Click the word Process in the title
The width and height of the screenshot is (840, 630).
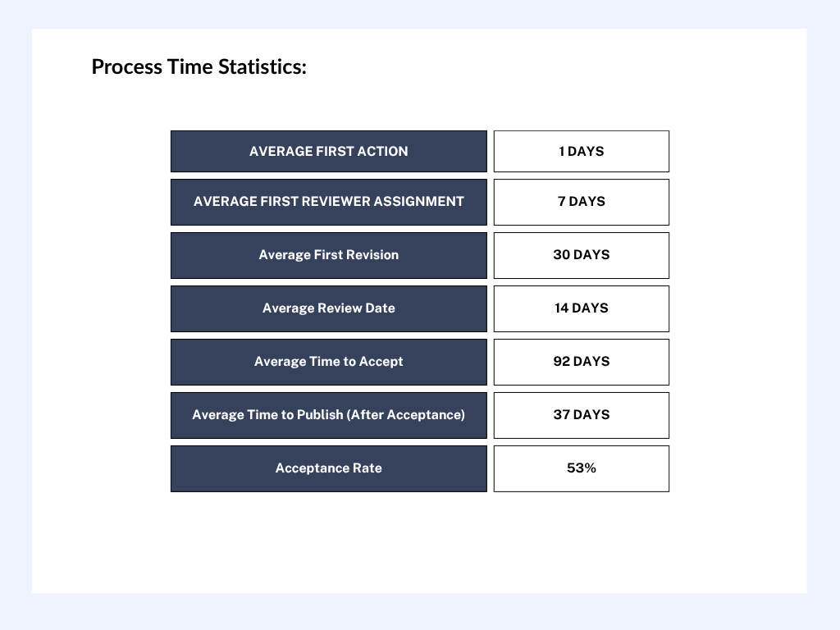[127, 67]
